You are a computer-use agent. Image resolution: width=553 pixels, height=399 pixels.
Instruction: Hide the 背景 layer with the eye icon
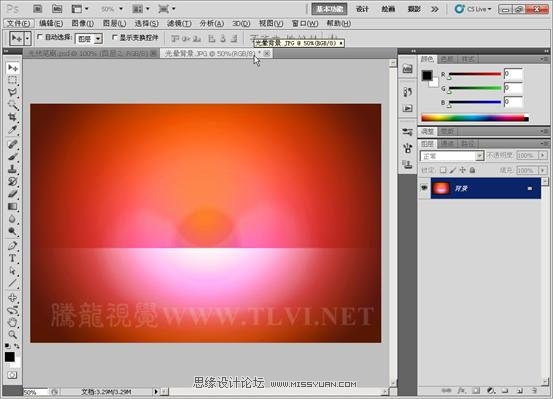tap(424, 188)
